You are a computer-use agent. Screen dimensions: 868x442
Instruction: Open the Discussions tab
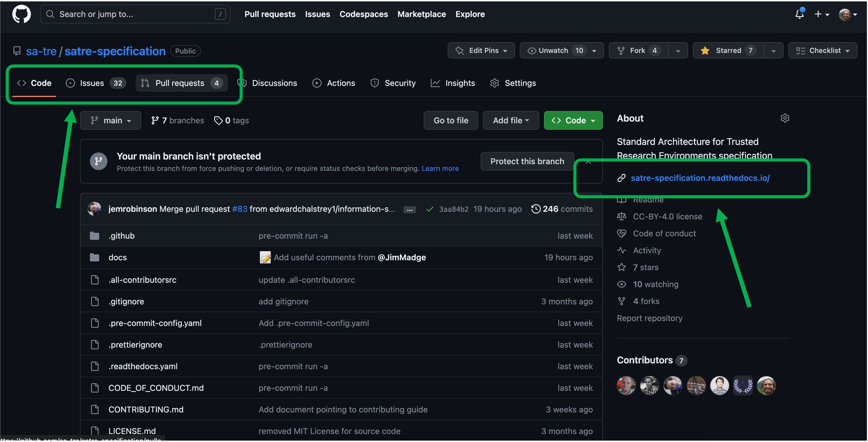click(267, 83)
